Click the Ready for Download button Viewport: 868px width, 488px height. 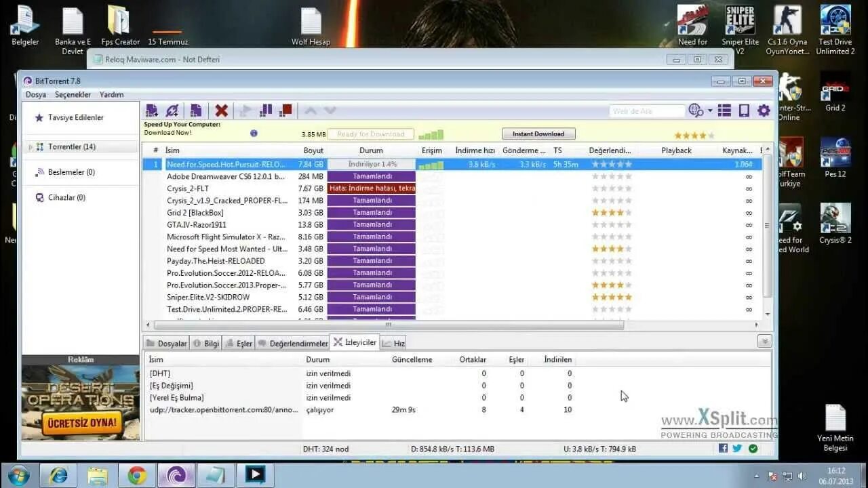click(371, 134)
